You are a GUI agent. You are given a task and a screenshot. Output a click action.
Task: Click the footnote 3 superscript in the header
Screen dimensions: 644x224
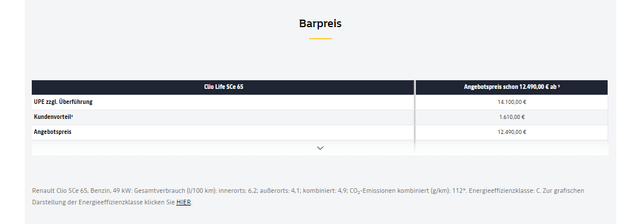click(559, 86)
